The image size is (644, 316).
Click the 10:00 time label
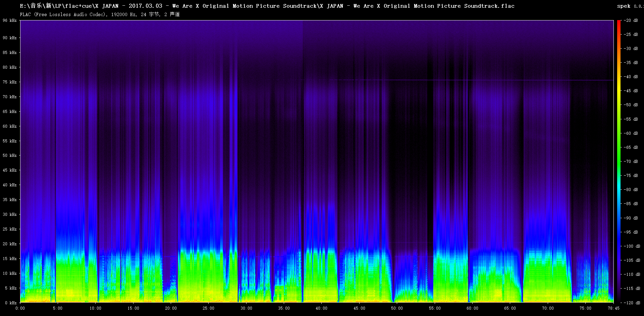click(x=95, y=308)
